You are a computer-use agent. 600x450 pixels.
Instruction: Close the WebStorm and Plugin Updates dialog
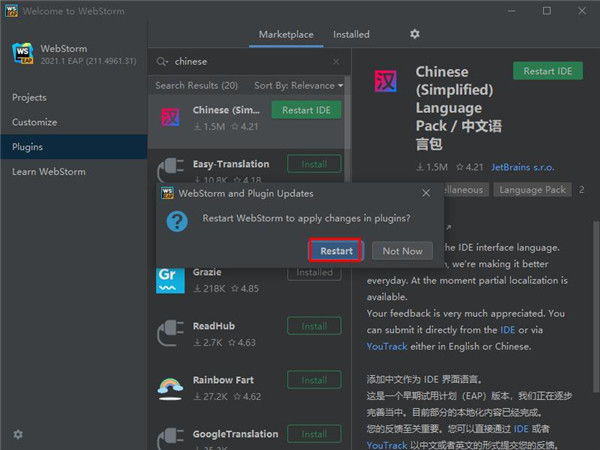click(426, 192)
